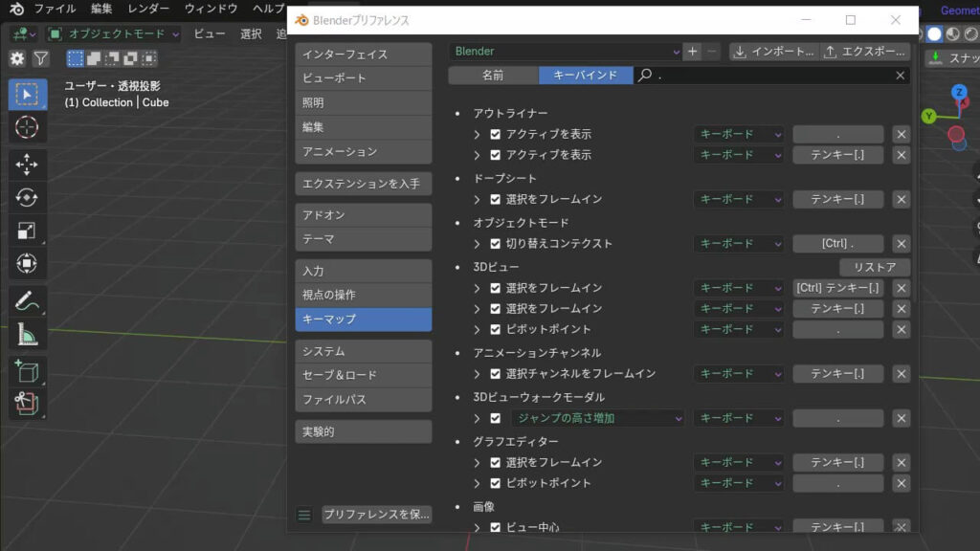Click the plus button to add keymap preset
The height and width of the screenshot is (551, 980).
693,52
